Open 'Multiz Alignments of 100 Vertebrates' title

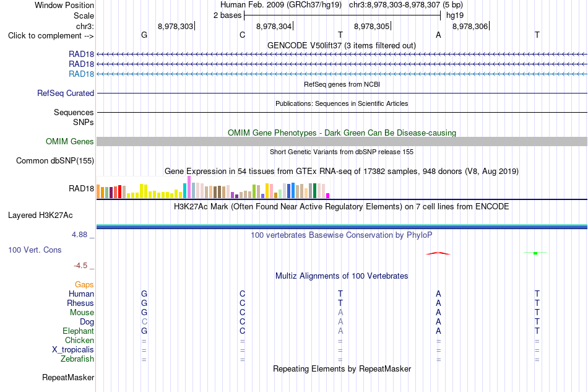pos(342,276)
